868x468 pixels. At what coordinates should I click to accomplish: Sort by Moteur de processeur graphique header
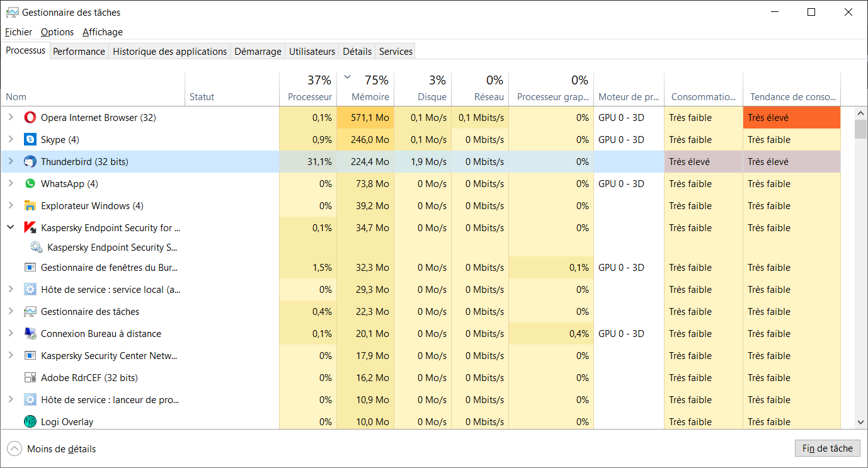coord(629,89)
